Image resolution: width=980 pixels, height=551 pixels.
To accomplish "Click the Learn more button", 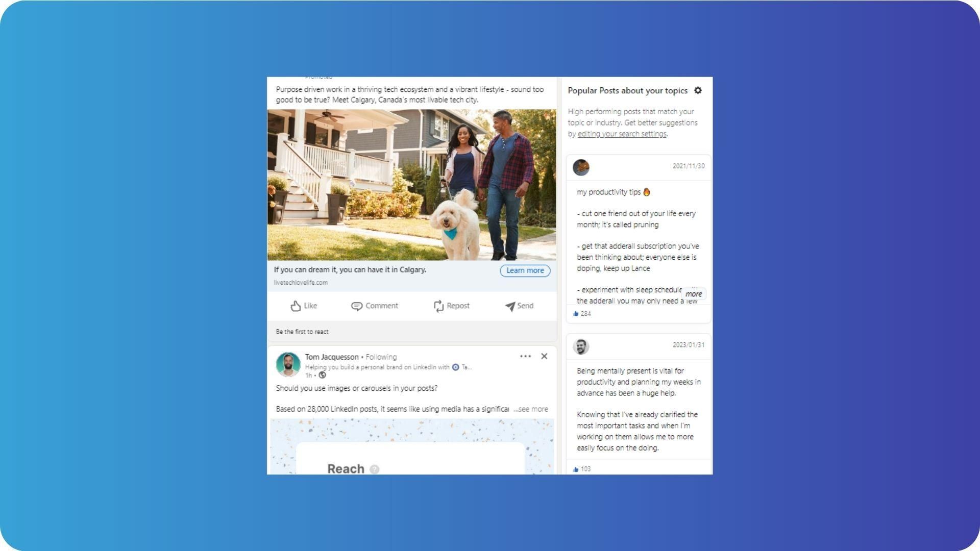I will 525,270.
